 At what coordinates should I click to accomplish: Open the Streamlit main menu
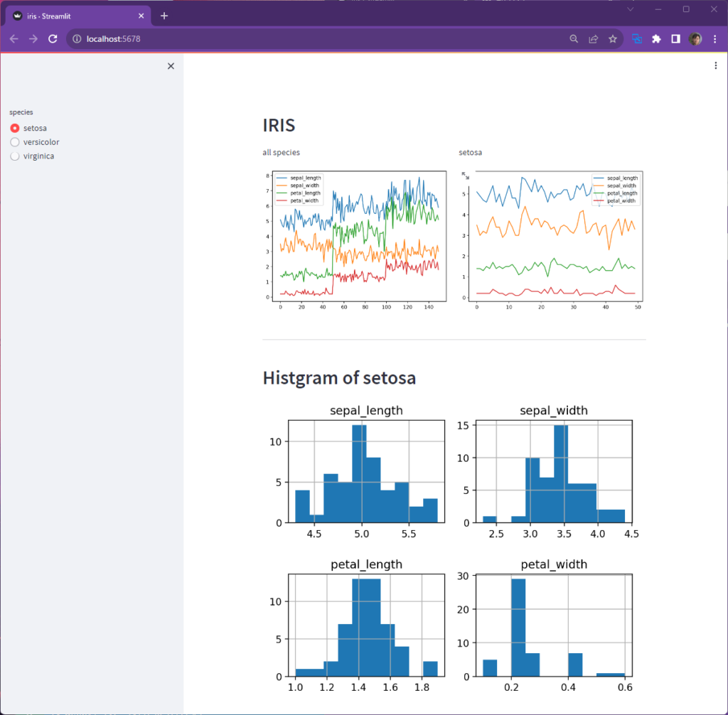pos(715,66)
